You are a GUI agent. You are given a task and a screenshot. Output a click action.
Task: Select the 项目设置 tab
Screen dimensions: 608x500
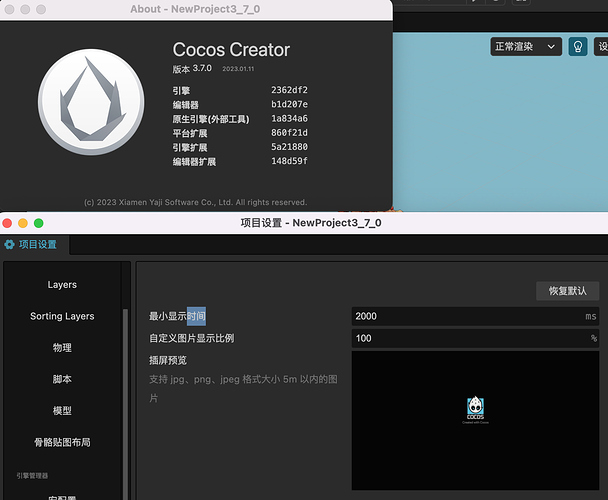click(35, 244)
